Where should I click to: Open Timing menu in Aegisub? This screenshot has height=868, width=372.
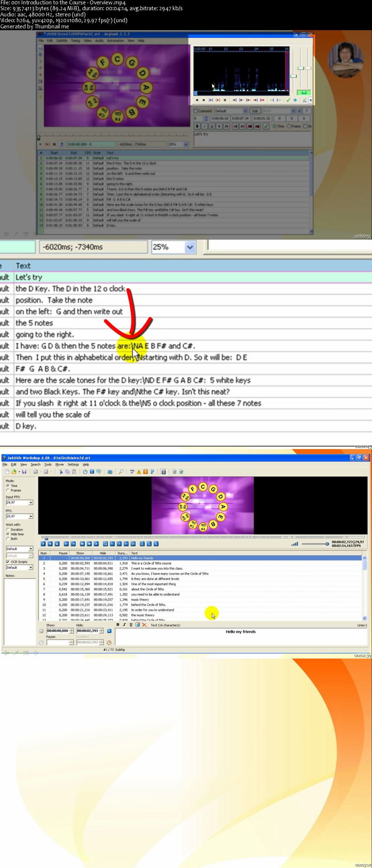pyautogui.click(x=76, y=41)
